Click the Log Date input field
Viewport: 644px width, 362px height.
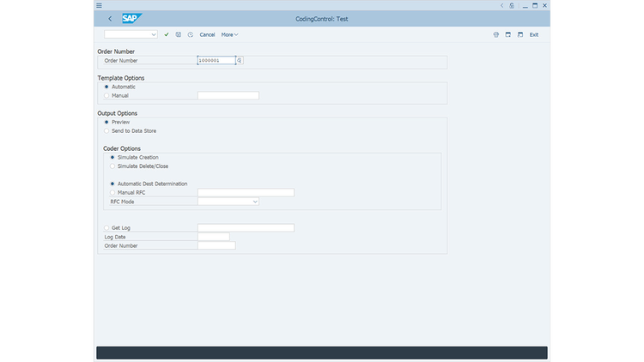click(x=214, y=237)
